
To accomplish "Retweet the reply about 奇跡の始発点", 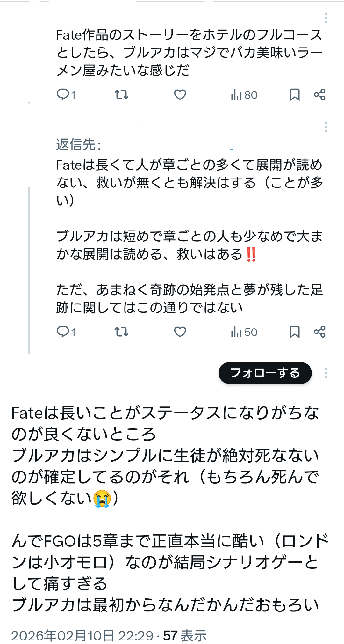I will pyautogui.click(x=121, y=332).
